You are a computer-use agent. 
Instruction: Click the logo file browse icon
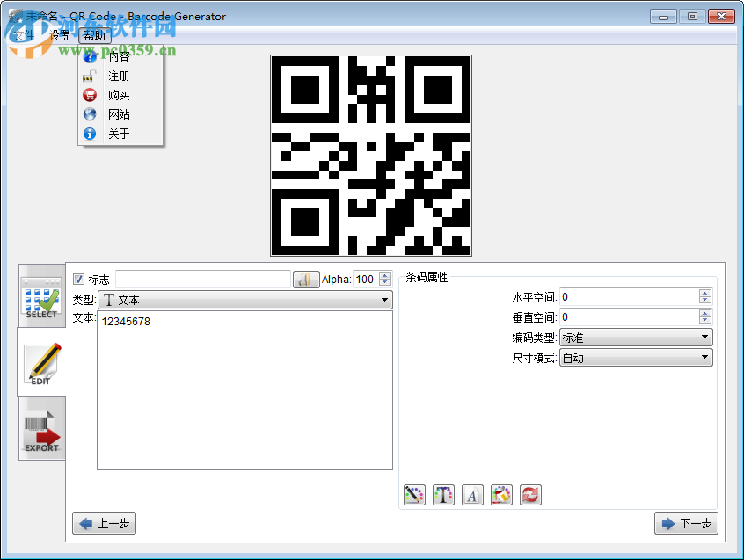click(x=305, y=279)
